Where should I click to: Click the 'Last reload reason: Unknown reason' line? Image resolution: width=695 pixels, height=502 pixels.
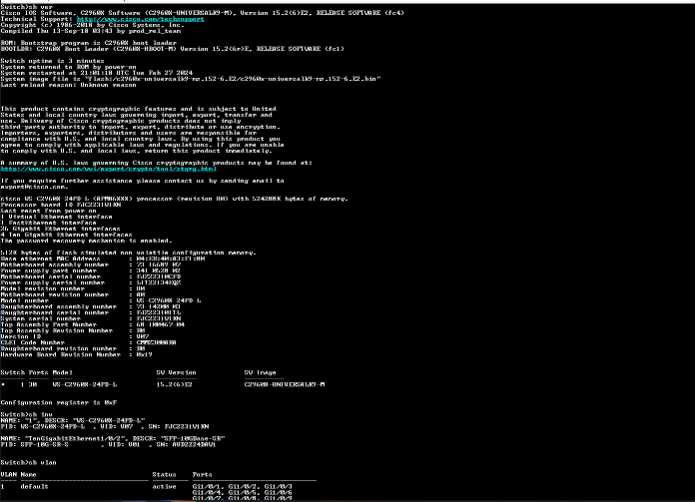(x=68, y=85)
